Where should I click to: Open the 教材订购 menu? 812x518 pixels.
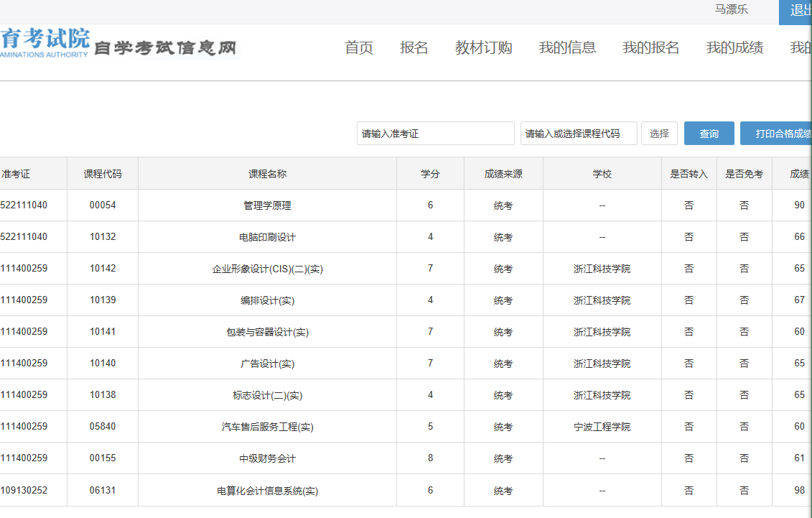point(483,47)
